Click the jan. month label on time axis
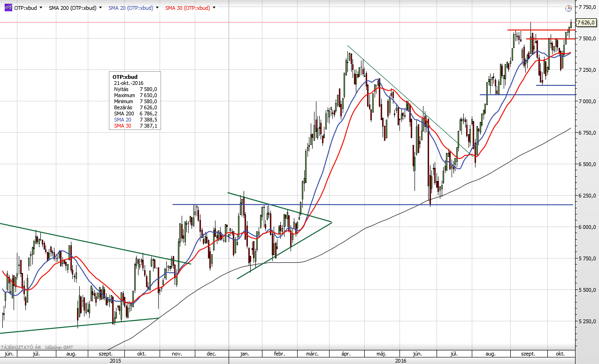The image size is (599, 364). 245,354
